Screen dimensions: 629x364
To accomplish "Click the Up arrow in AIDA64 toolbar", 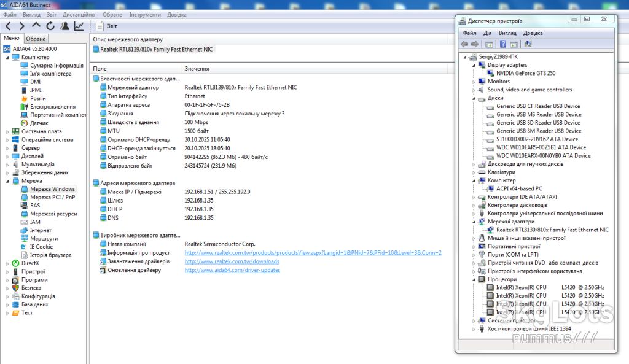I will 36,26.
